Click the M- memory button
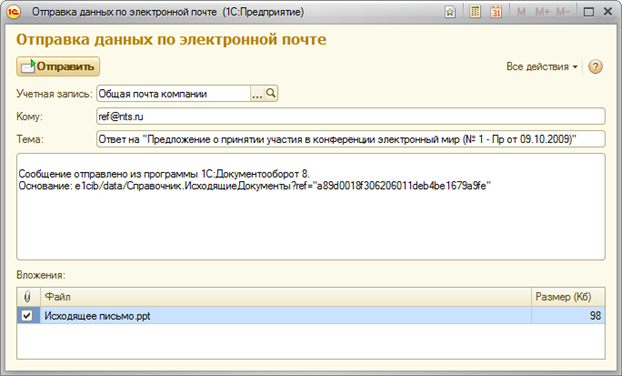Screen dimensions: 622x376 tap(563, 12)
